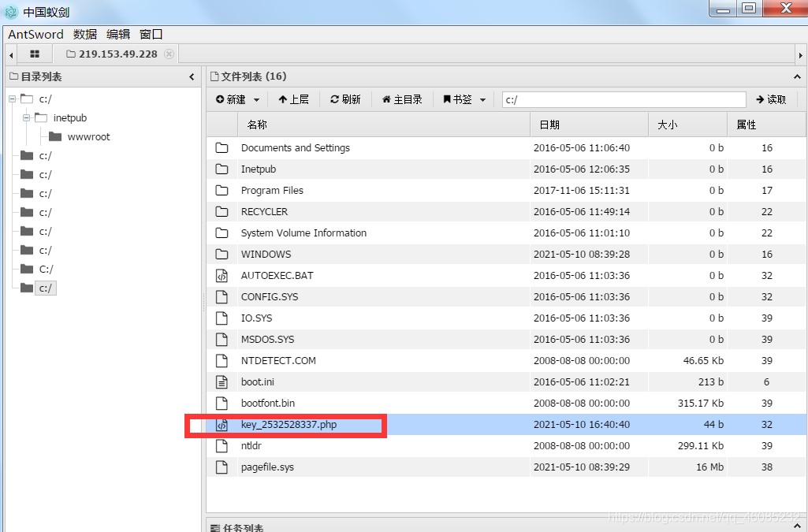
Task: Open the home grid icon tab
Action: point(35,54)
